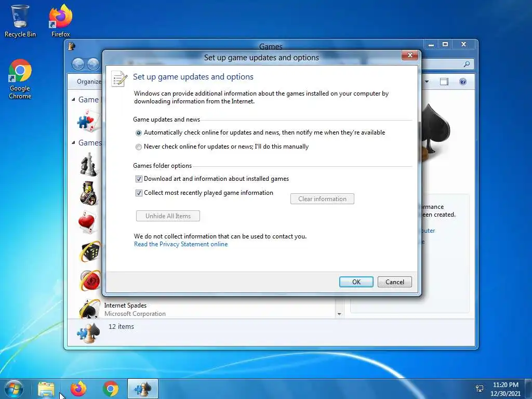Minimize the Games window
This screenshot has height=399, width=532.
(x=431, y=45)
